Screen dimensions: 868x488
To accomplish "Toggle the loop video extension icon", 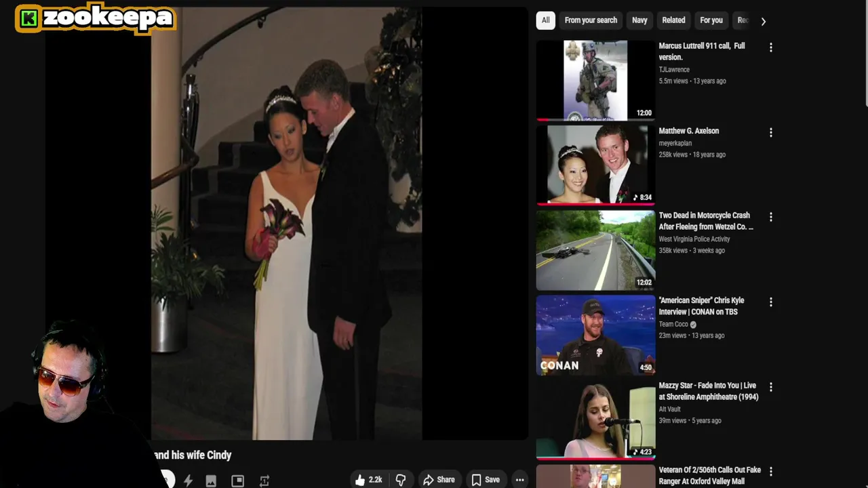I will click(x=264, y=481).
